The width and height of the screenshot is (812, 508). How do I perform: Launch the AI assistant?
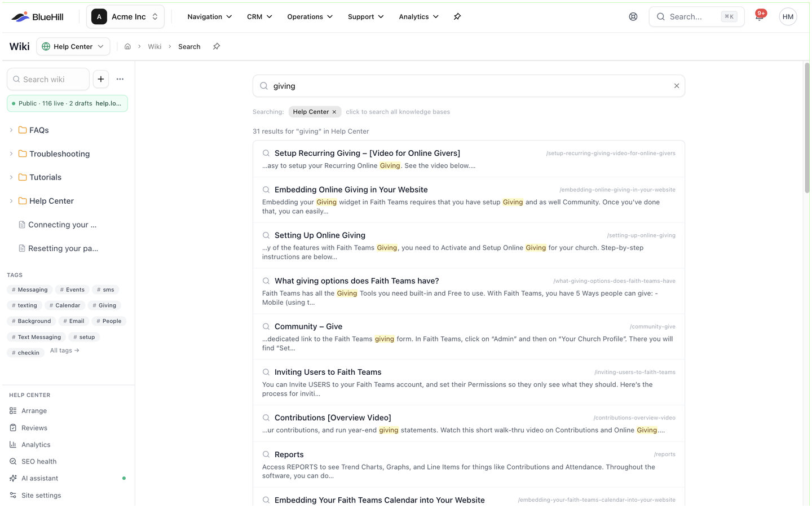tap(39, 478)
